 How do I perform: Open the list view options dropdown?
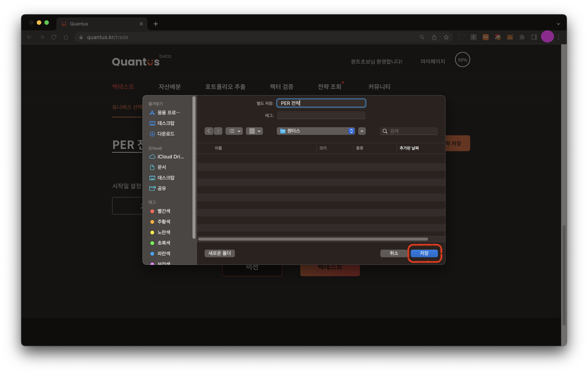(x=234, y=131)
